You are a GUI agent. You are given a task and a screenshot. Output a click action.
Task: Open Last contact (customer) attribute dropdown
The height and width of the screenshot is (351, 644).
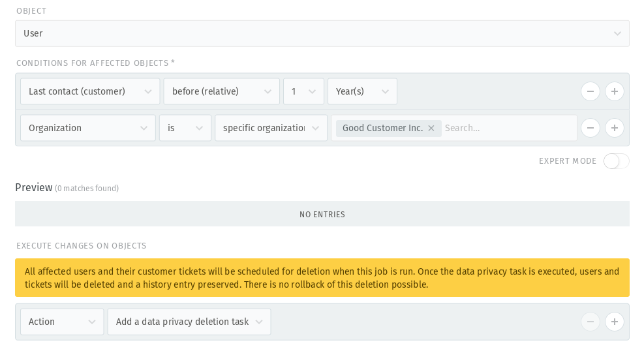pyautogui.click(x=90, y=91)
